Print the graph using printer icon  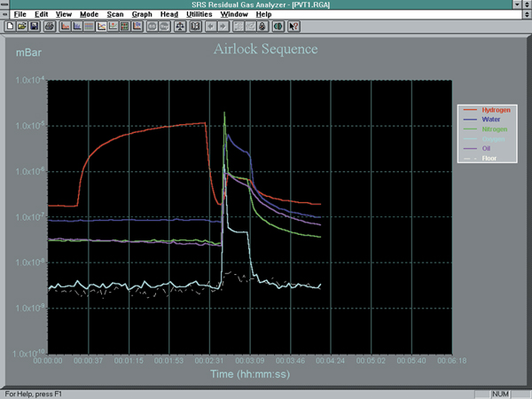coord(50,26)
